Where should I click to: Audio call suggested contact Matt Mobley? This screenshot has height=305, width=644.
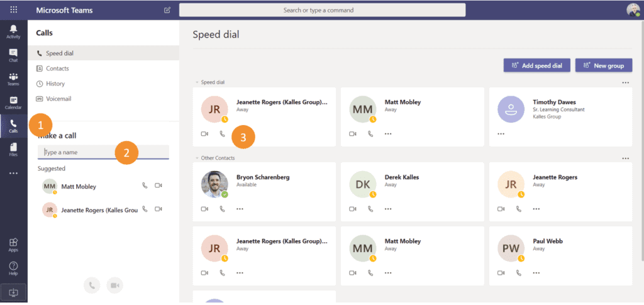(x=145, y=186)
